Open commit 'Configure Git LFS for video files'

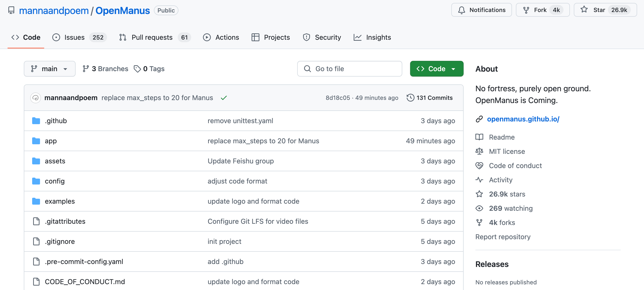coord(258,221)
